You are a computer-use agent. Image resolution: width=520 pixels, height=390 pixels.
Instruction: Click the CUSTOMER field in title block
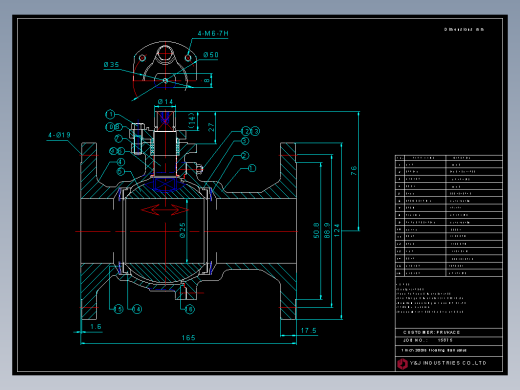point(449,332)
